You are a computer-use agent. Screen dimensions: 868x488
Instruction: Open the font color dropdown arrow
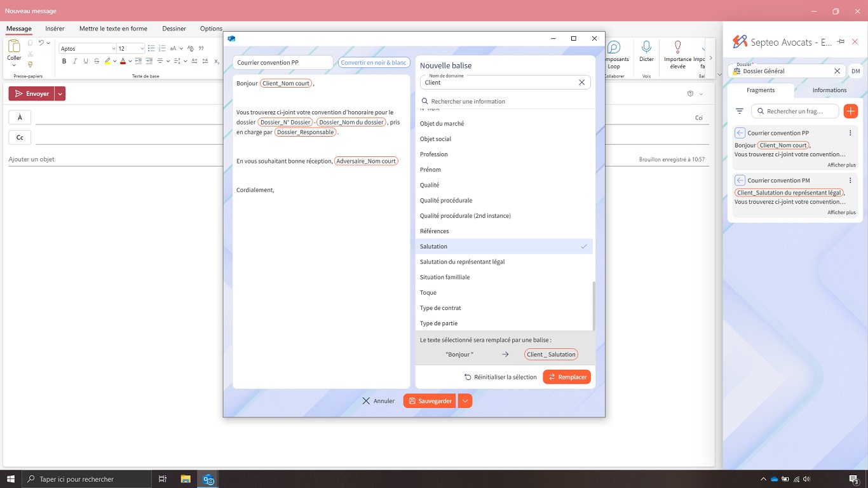pos(130,61)
